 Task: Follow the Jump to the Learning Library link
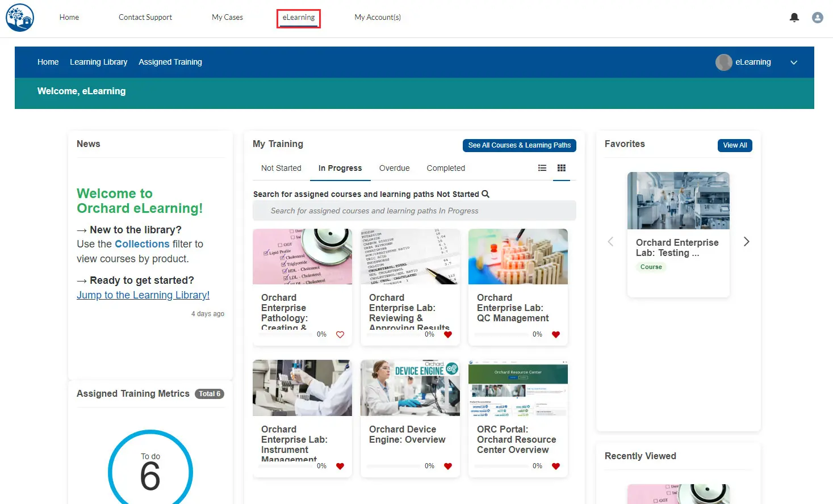(143, 295)
